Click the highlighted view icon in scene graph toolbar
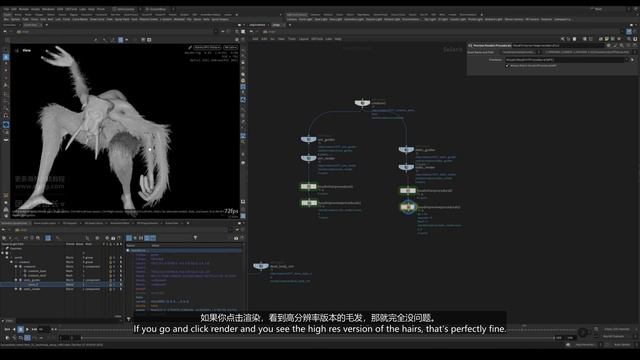Viewport: 640px width, 360px height. point(48,238)
